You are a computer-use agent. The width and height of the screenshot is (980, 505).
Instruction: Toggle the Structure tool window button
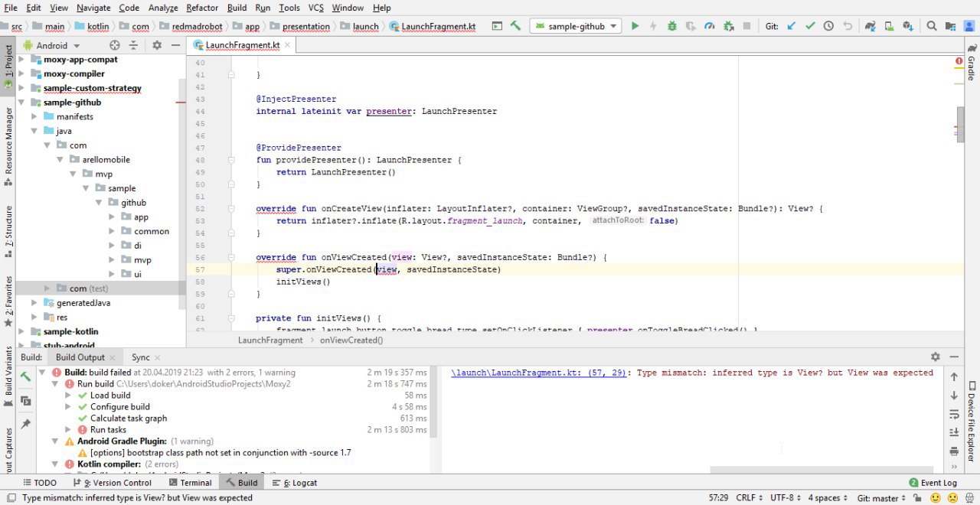pos(8,232)
